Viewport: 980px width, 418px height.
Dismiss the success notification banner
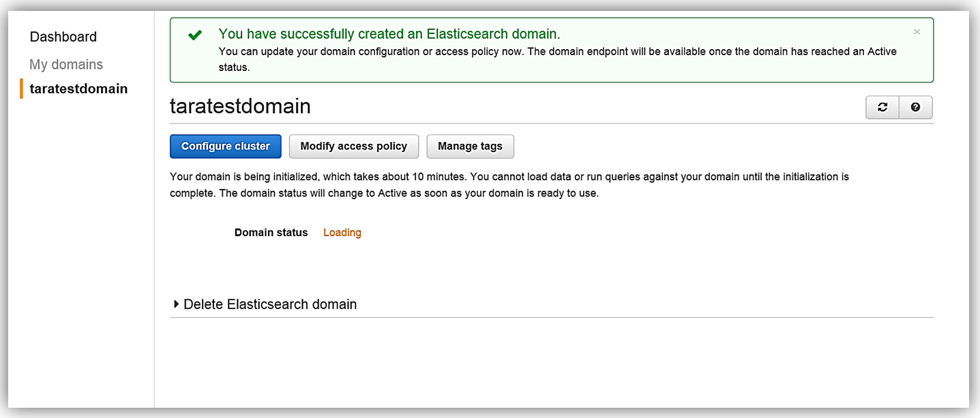pyautogui.click(x=917, y=32)
